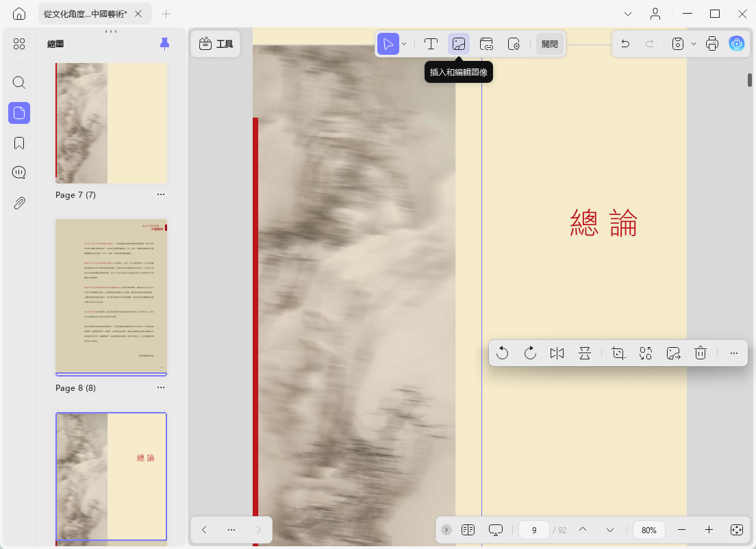Go to the Home icon
Viewport: 756px width, 549px height.
tap(18, 14)
